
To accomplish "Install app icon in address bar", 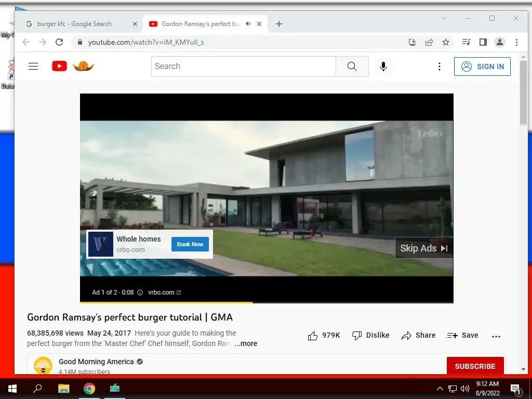I will point(412,42).
